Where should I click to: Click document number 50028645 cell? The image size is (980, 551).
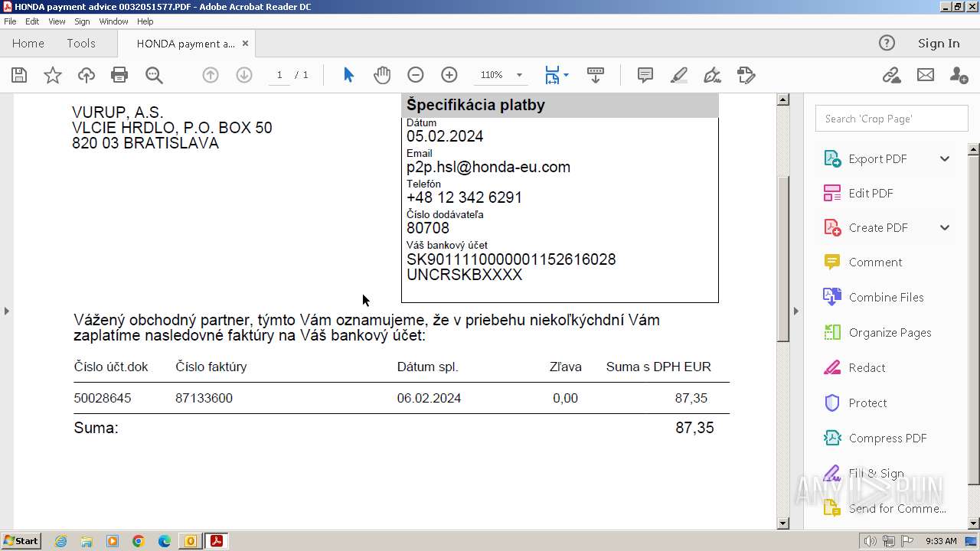pos(103,398)
